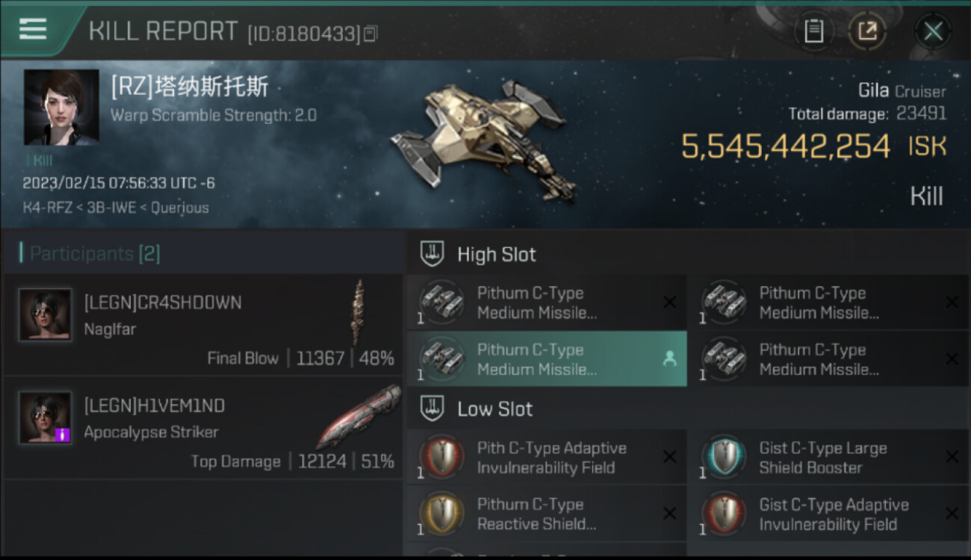This screenshot has width=971, height=560.
Task: Select the Apocalypse Striker ship icon
Action: [359, 417]
